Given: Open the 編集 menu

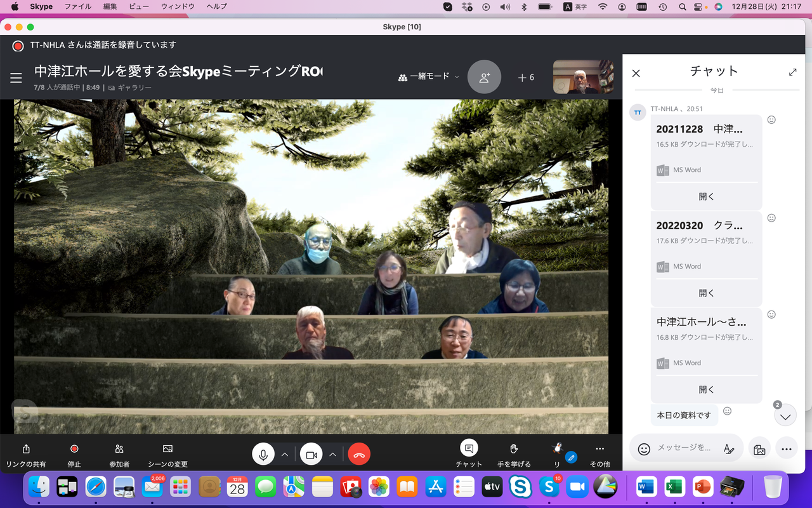Looking at the screenshot, I should (x=111, y=7).
